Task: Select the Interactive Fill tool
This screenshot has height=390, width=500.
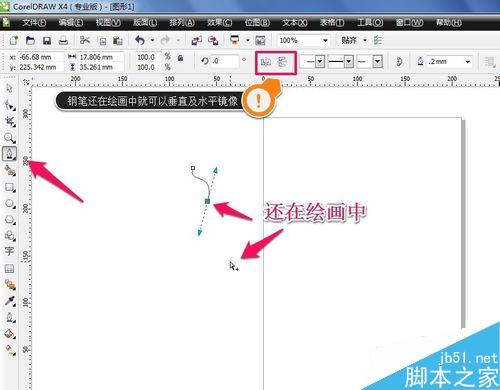Action: tap(10, 350)
